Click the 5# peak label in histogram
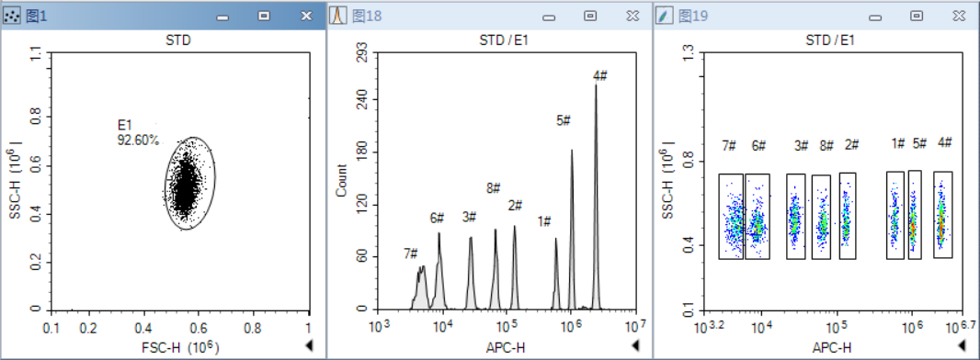Image resolution: width=980 pixels, height=360 pixels. [564, 121]
